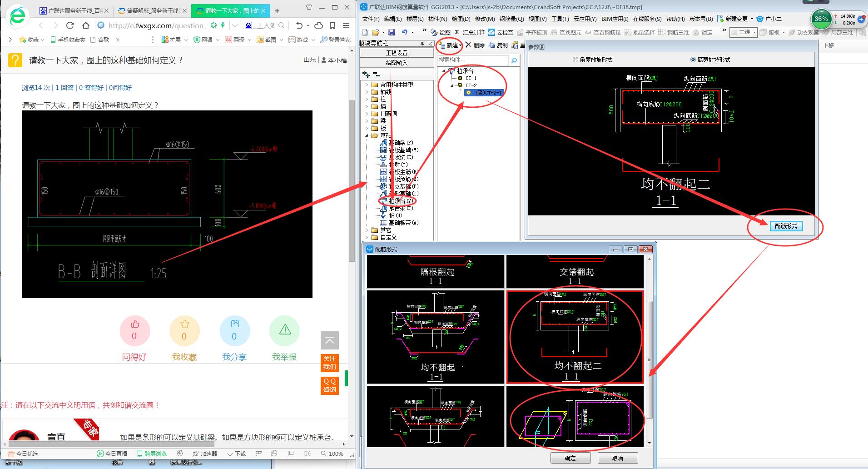This screenshot has height=469, width=868.
Task: Click the back-to-top arrow on webpage
Action: point(330,340)
